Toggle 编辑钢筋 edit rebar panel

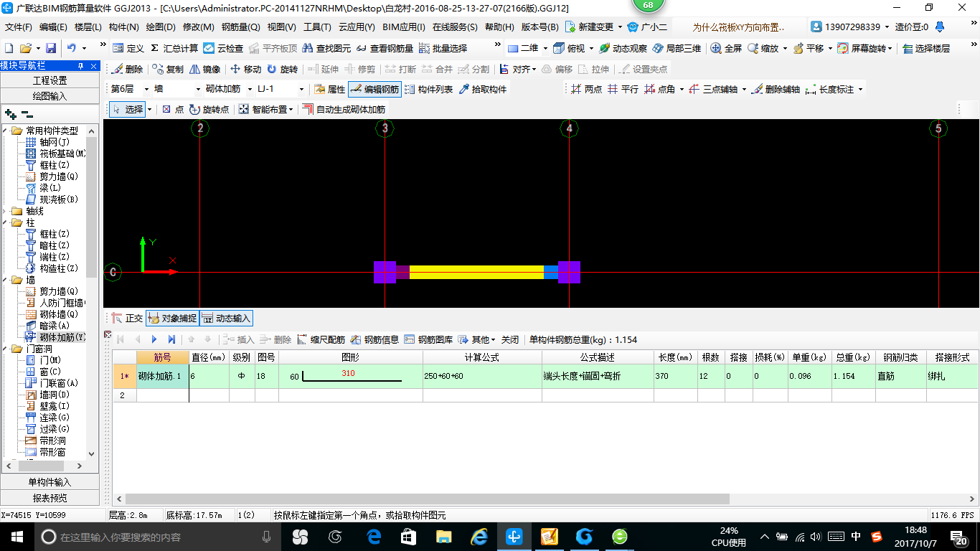coord(374,90)
